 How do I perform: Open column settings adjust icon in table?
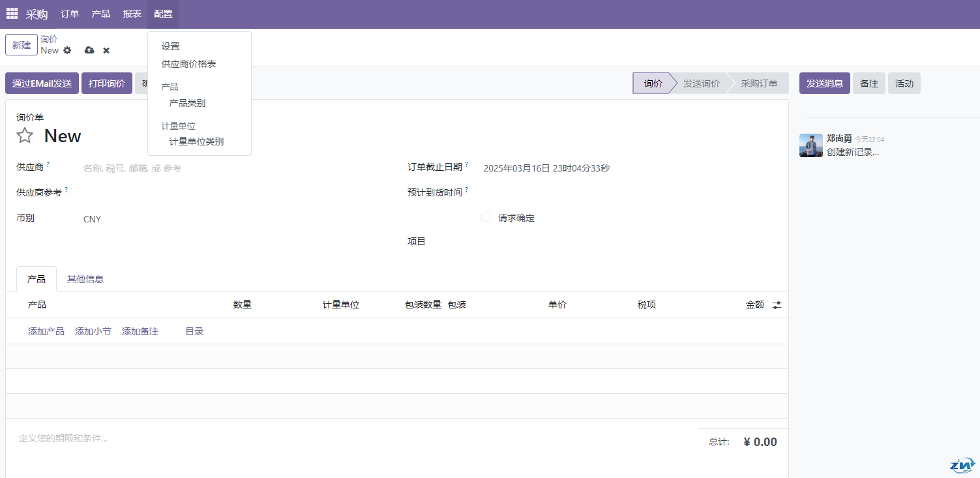click(777, 305)
